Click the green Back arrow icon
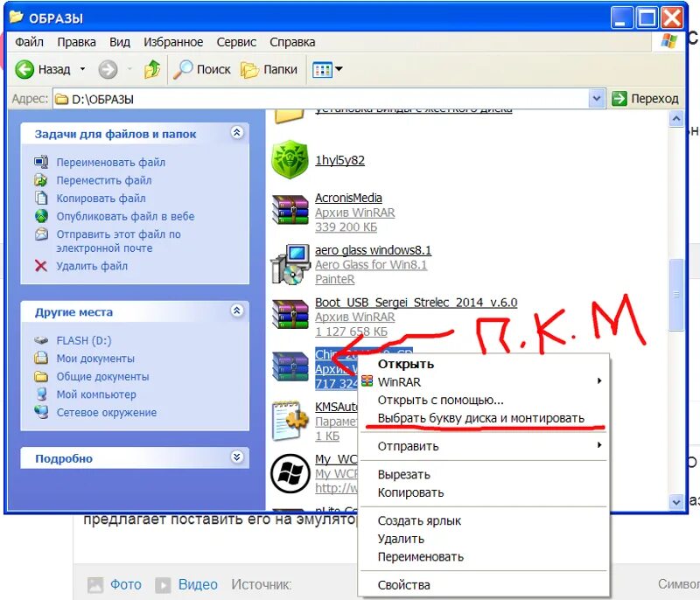This screenshot has width=700, height=600. click(x=24, y=69)
